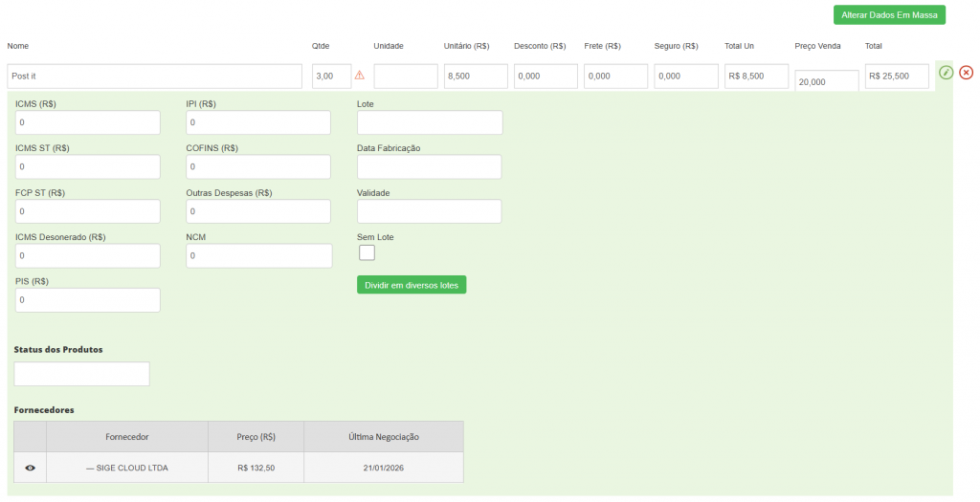Click the Unitário (R$) price field
This screenshot has height=502, width=980.
click(x=476, y=76)
